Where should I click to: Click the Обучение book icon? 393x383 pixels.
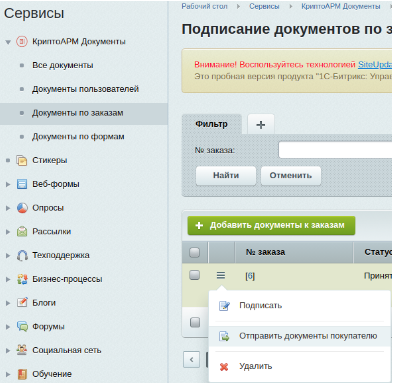point(22,374)
